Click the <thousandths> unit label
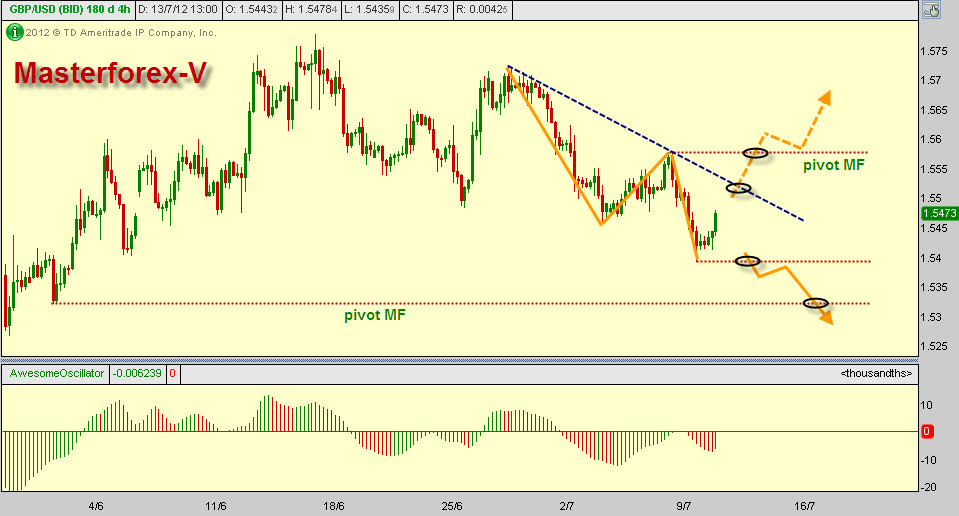Viewport: 959px width, 516px height. click(x=876, y=374)
